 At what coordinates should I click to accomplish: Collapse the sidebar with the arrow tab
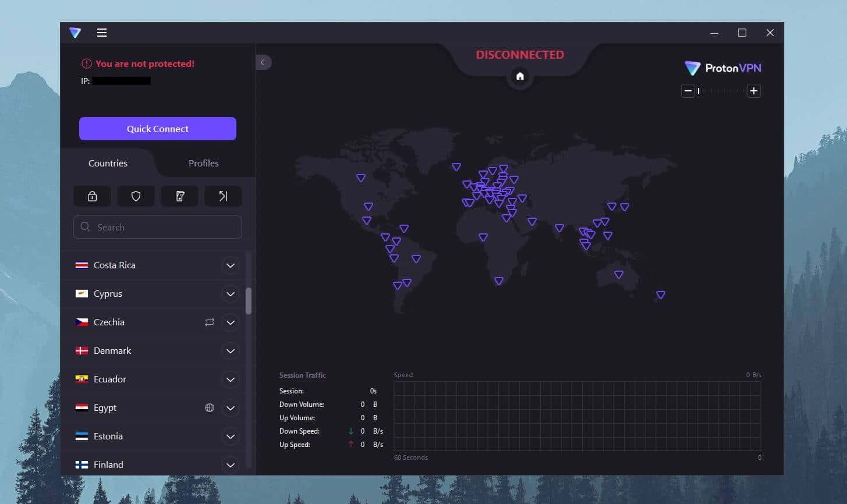(263, 62)
